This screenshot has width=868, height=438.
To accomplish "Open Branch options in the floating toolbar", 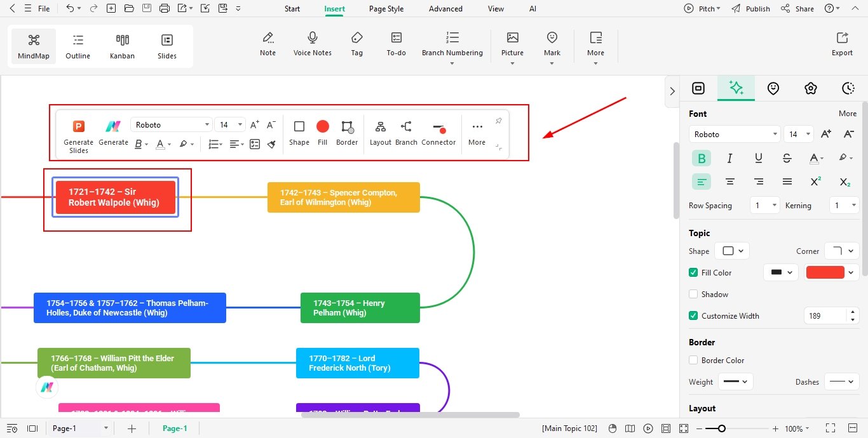I will click(x=407, y=133).
